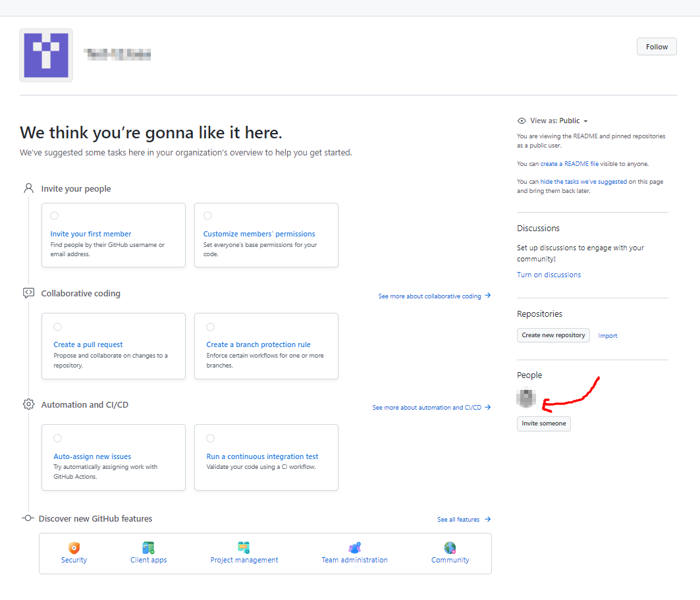Screen dimensions: 700x600
Task: Toggle the Customize members' permissions circle
Action: [207, 215]
